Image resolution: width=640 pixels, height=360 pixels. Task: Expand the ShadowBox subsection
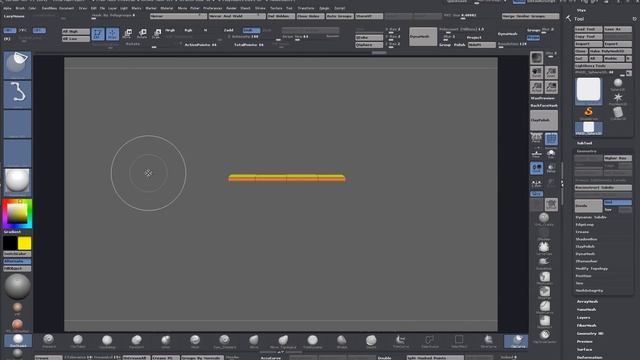coord(586,239)
